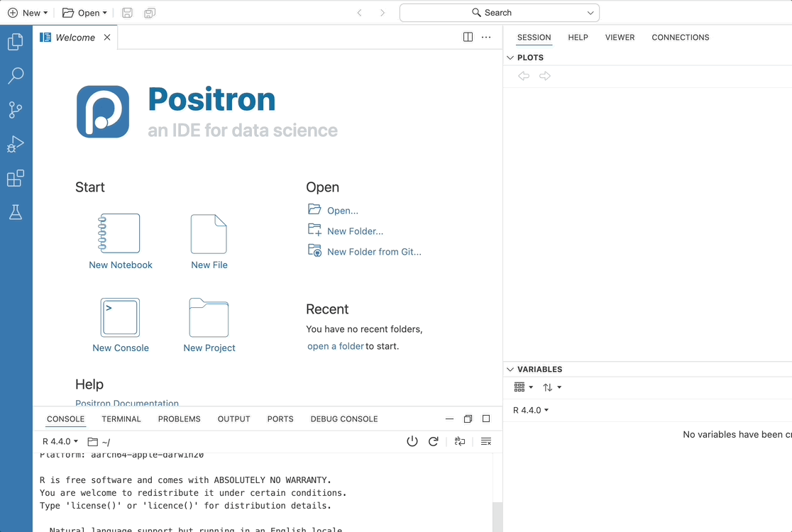The image size is (792, 532).
Task: Collapse the Plots section
Action: coord(510,57)
